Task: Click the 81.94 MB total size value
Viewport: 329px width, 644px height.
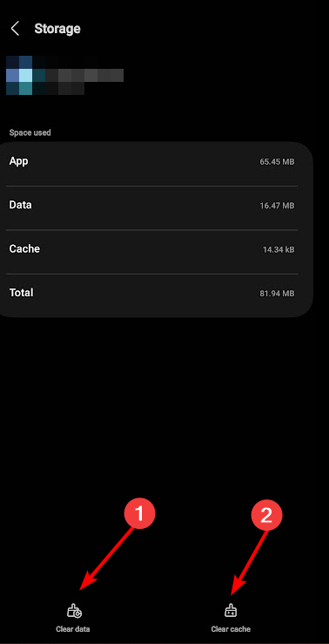Action: [277, 294]
